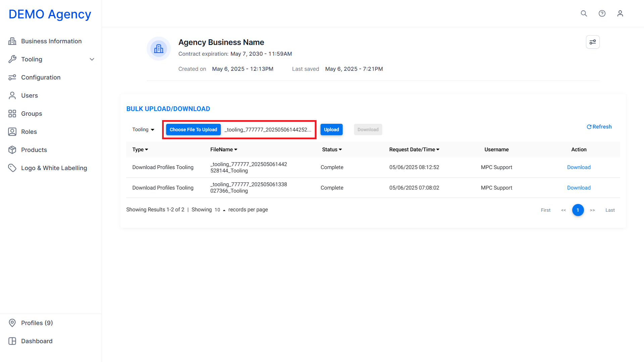Click request time 05/06/2025 08:12:52
This screenshot has height=362, width=644.
click(414, 167)
